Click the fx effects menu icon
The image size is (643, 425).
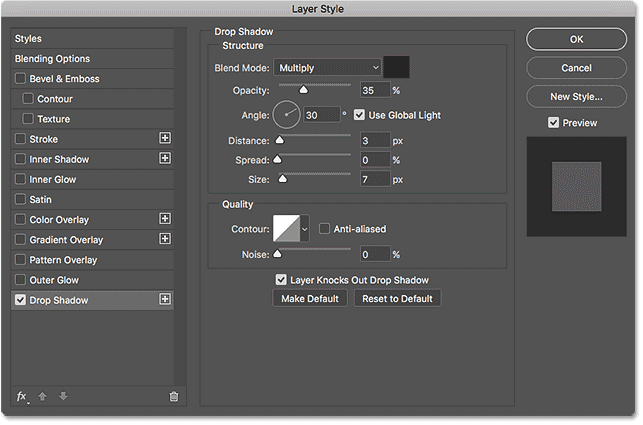point(22,396)
